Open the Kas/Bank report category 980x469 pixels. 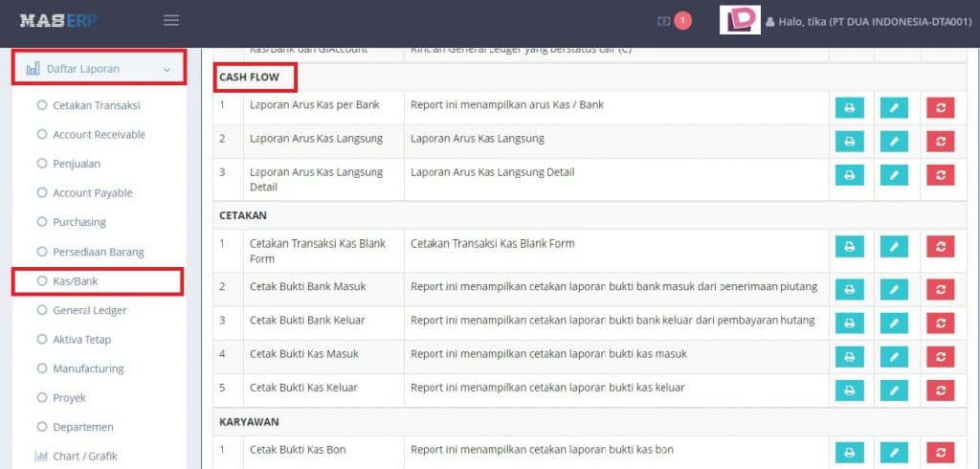coord(75,281)
